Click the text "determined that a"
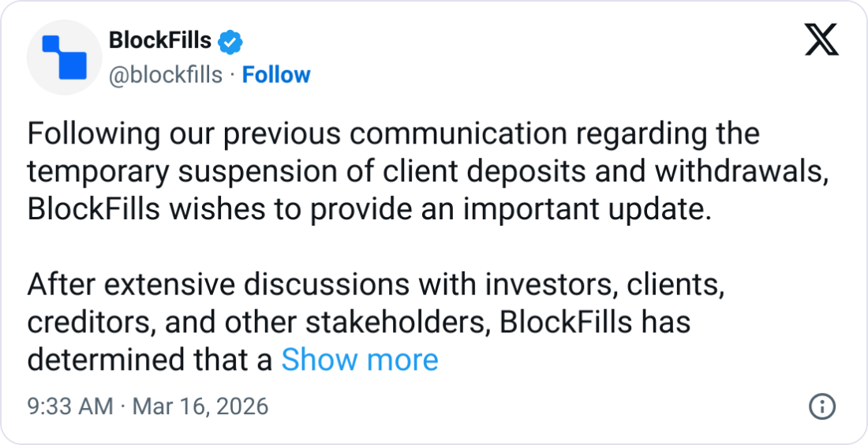Screen dimensions: 868x445 click(151, 360)
